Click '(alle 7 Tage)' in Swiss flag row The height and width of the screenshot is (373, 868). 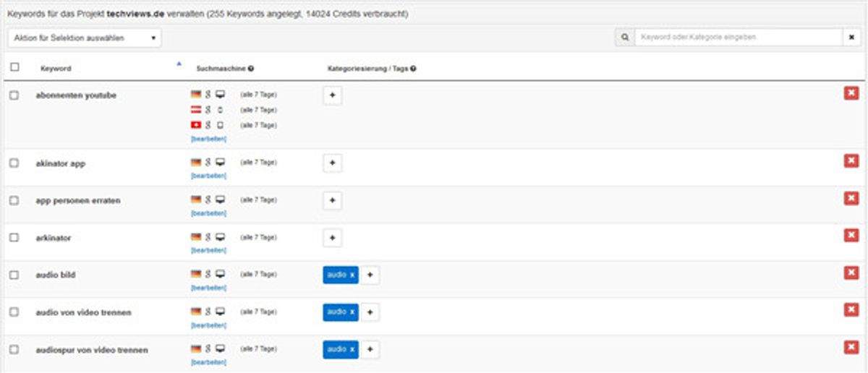258,125
